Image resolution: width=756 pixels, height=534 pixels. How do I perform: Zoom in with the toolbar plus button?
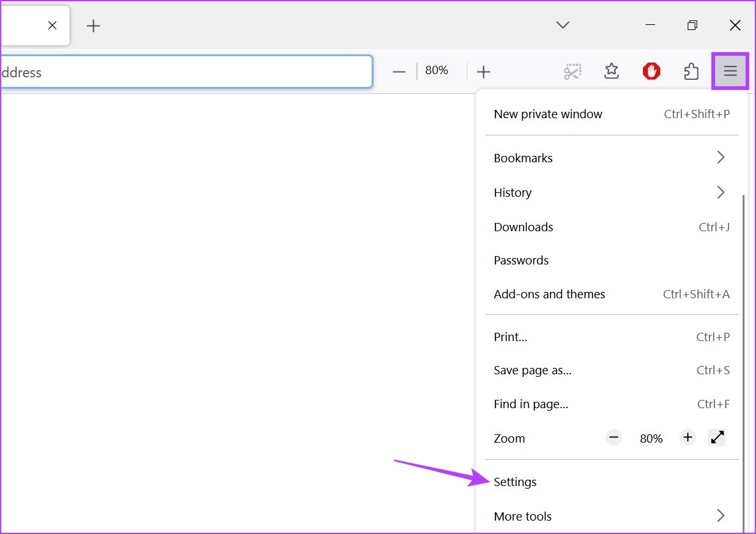pyautogui.click(x=483, y=71)
